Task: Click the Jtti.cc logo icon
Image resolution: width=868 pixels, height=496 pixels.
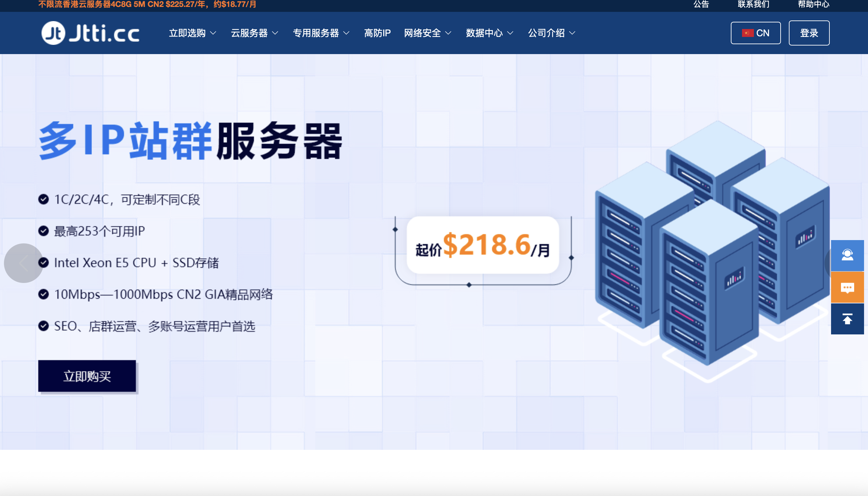Action: 53,33
